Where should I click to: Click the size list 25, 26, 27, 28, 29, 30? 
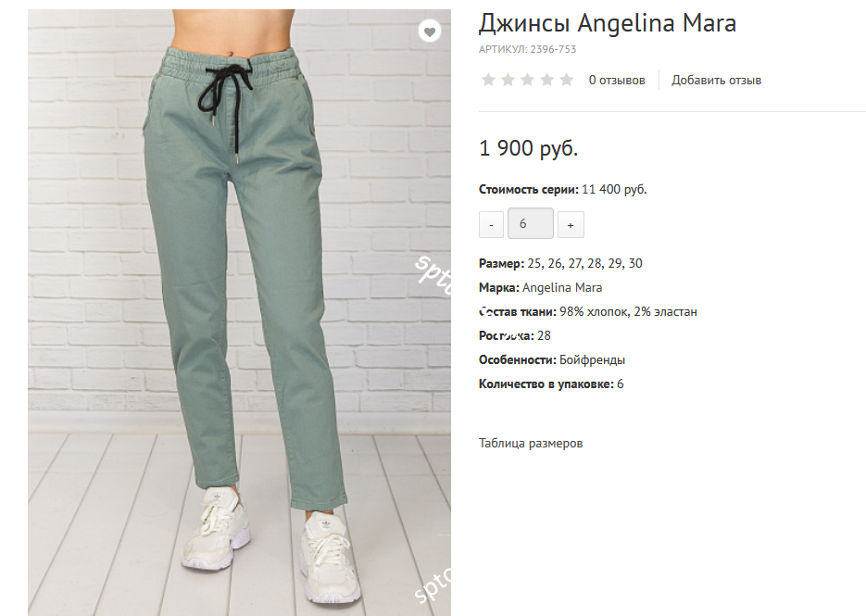click(584, 263)
